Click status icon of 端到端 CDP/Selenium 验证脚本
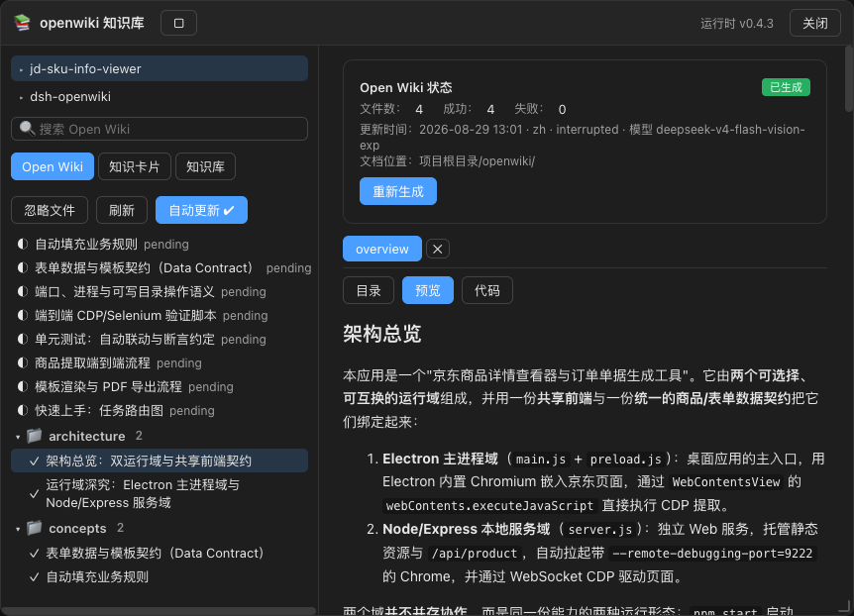Screen dimensions: 854x616 coord(23,315)
